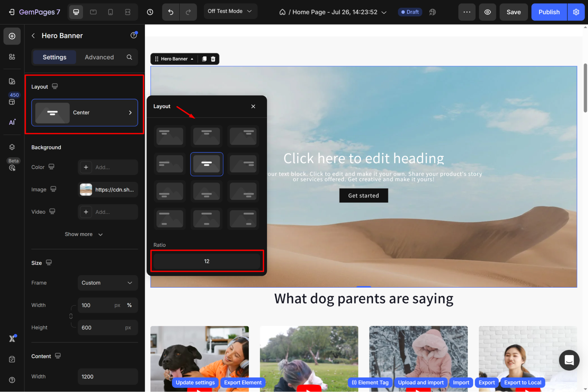Duplicate the Hero Banner element
Viewport: 588px width, 392px height.
pos(204,59)
